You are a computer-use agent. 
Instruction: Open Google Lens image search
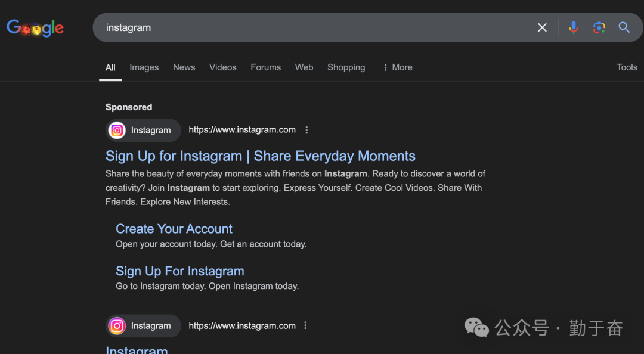tap(599, 27)
